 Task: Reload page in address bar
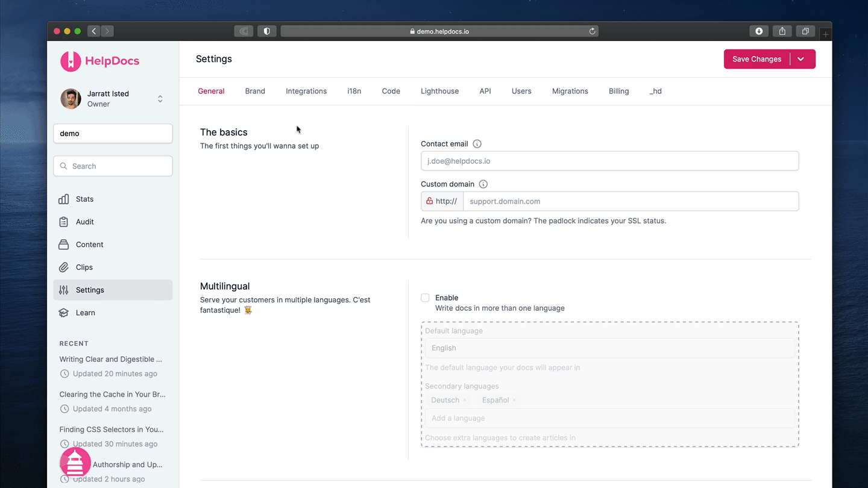tap(592, 31)
